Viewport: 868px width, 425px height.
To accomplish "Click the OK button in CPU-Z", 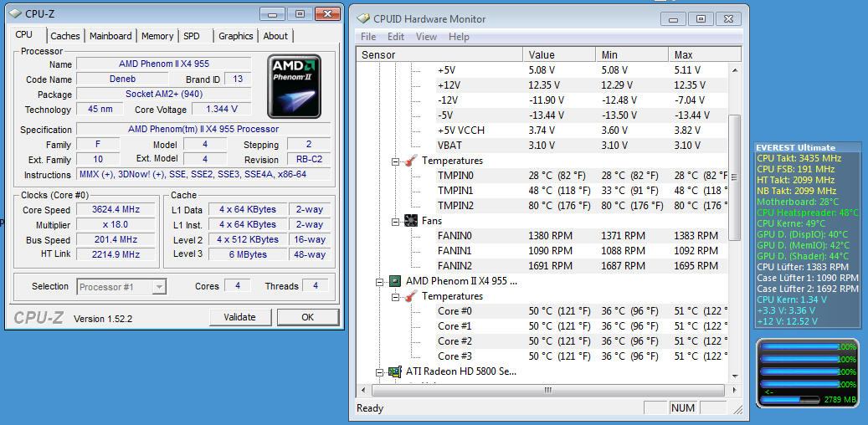I will point(308,317).
